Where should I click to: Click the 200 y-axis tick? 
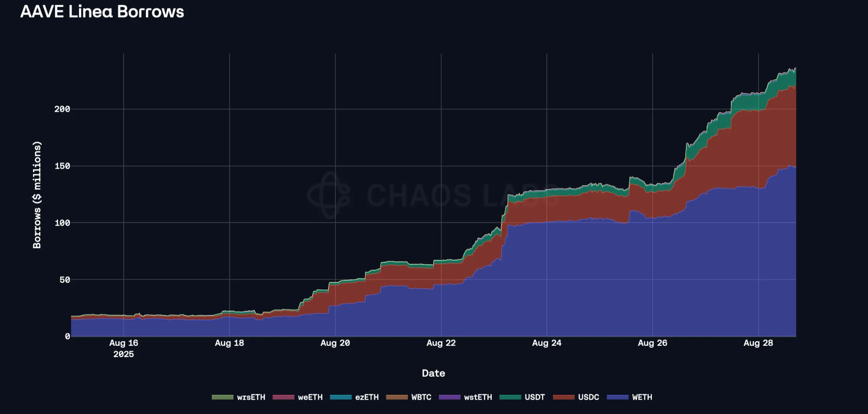(x=62, y=109)
